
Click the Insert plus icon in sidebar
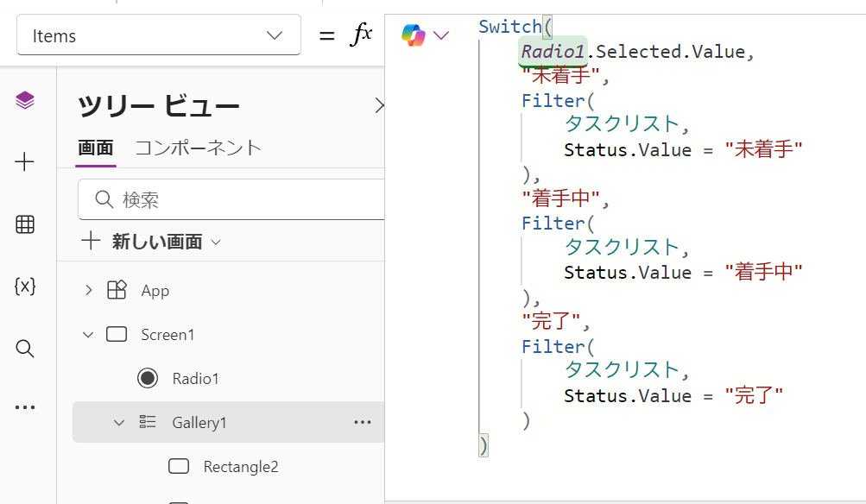point(25,162)
